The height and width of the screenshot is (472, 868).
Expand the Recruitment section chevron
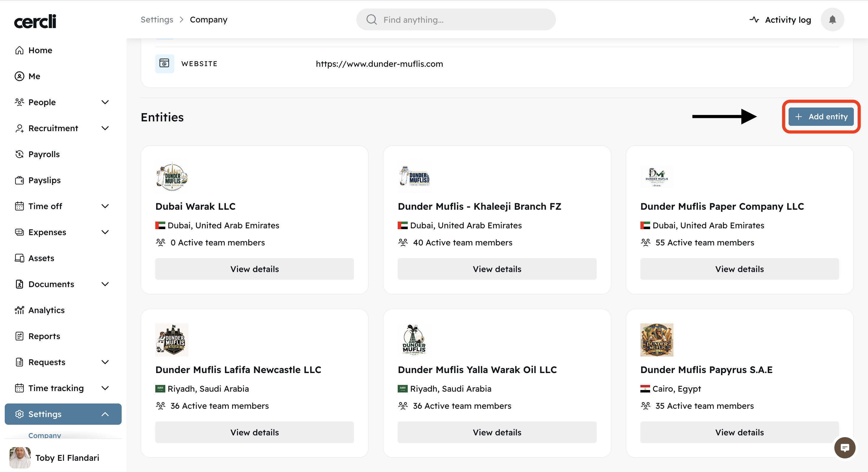pyautogui.click(x=105, y=128)
